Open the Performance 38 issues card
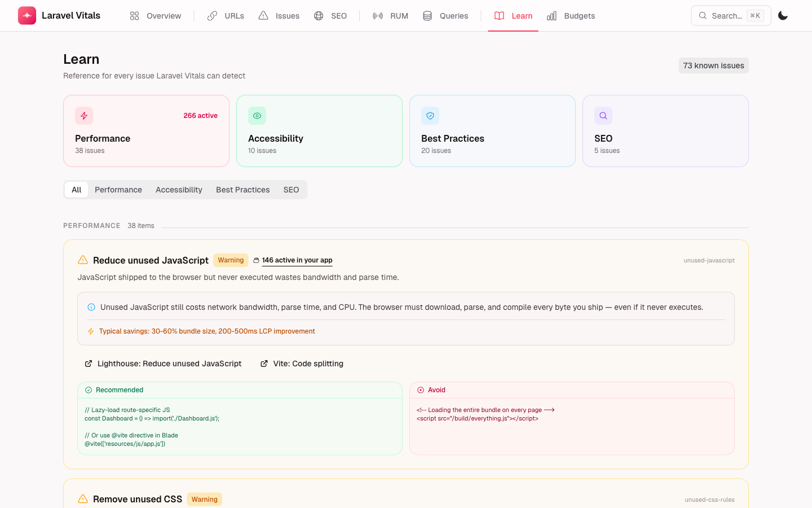This screenshot has width=812, height=508. point(147,131)
